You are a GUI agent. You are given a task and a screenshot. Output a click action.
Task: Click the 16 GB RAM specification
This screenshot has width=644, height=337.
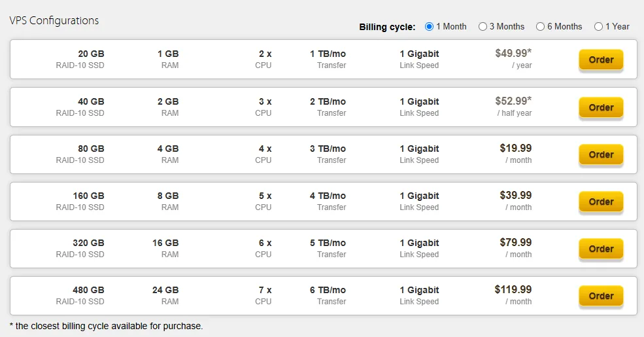point(165,248)
